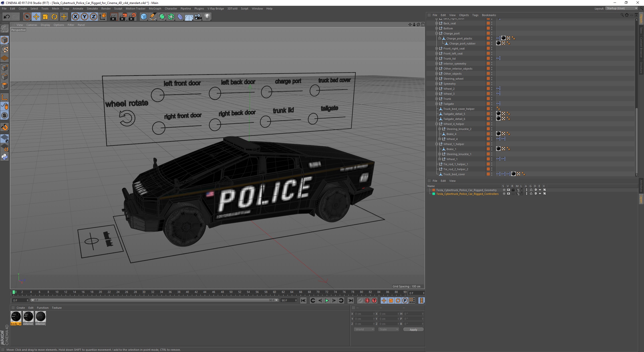This screenshot has height=352, width=644.
Task: Enable the Snap S icon
Action: [5, 115]
